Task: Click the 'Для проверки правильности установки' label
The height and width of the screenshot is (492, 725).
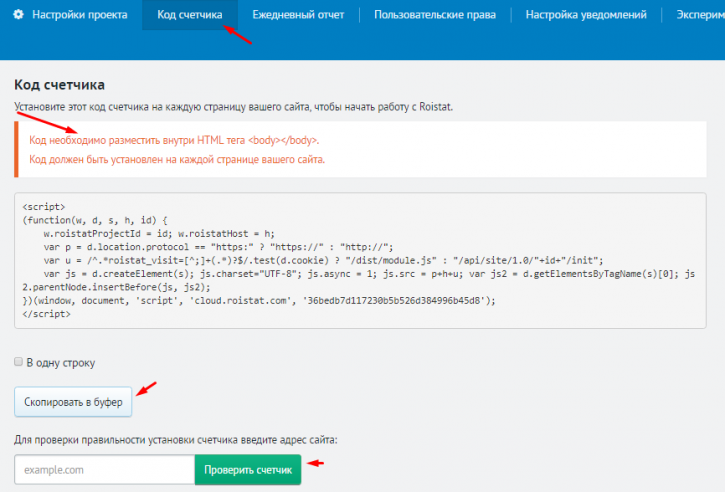Action: [176, 440]
